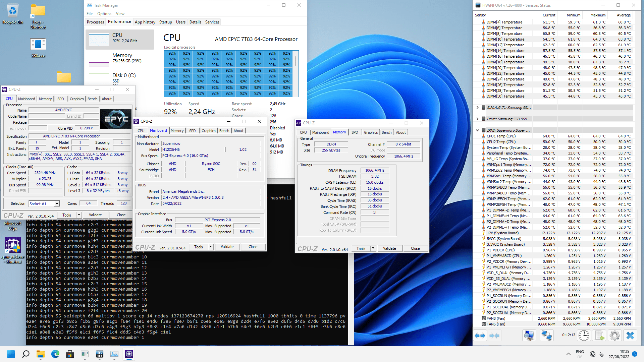Select DIMM[10] Temperature sensor row
The width and height of the screenshot is (644, 362).
point(553,39)
